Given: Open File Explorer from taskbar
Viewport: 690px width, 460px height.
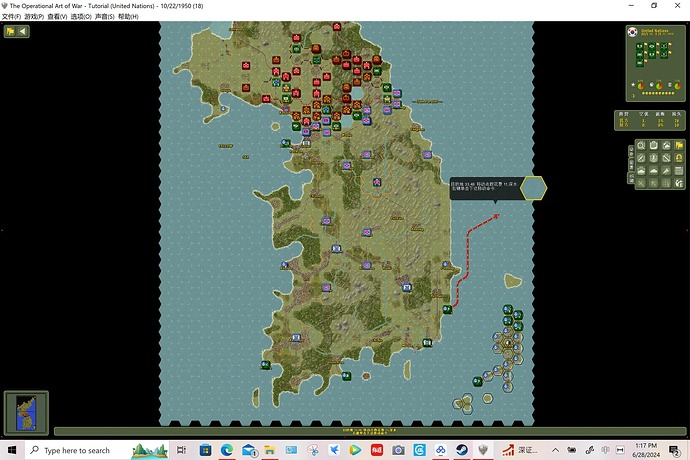Looking at the screenshot, I should (x=269, y=450).
